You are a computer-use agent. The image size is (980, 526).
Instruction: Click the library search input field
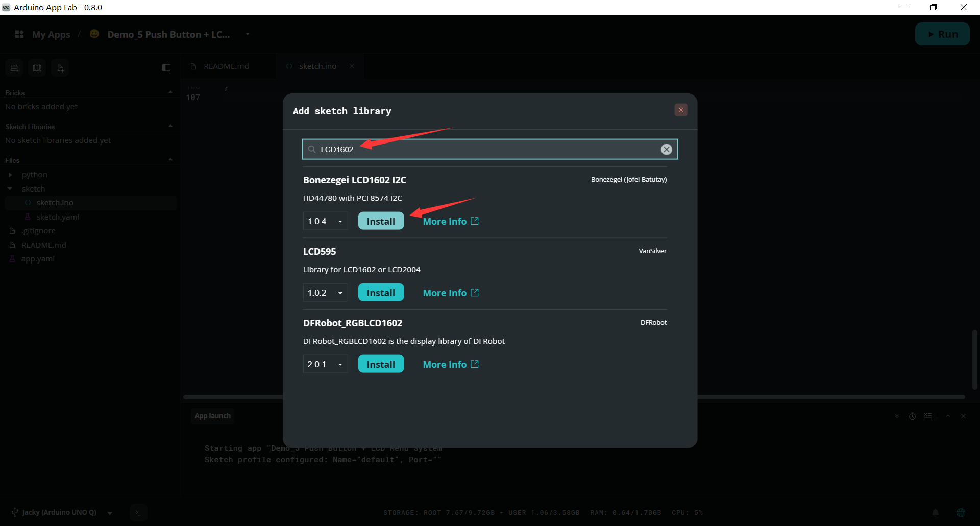click(x=490, y=149)
